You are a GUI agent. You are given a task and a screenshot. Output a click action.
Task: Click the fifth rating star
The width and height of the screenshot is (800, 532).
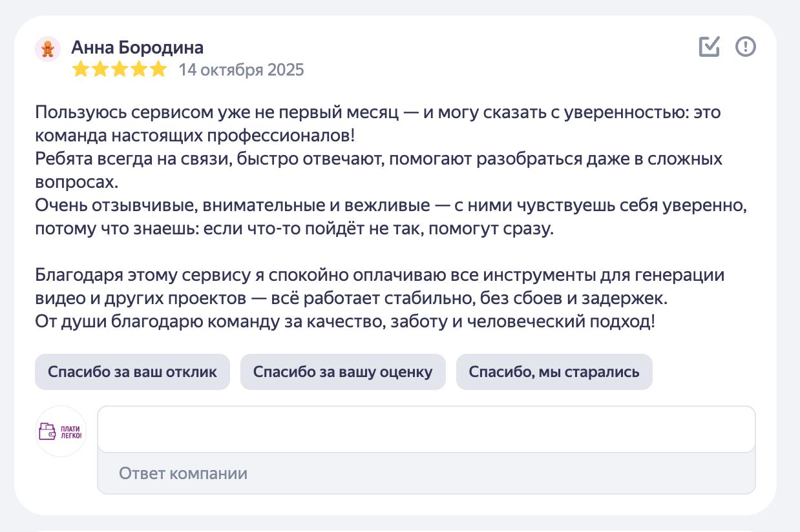click(x=158, y=70)
